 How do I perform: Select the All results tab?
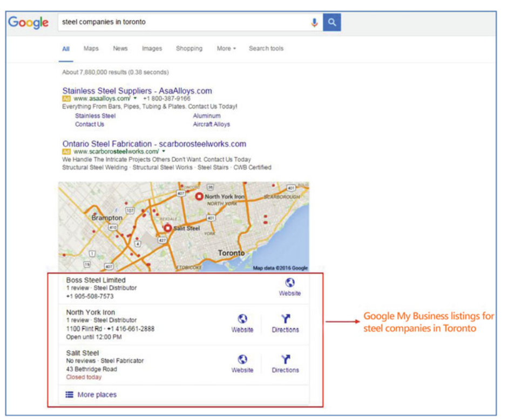tap(66, 49)
